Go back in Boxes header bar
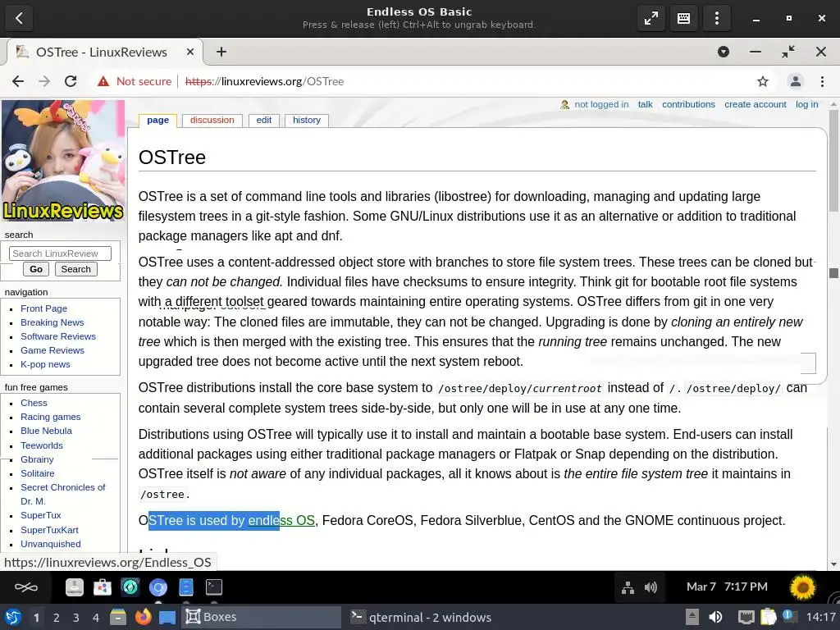Viewport: 840px width, 630px height. (x=19, y=18)
